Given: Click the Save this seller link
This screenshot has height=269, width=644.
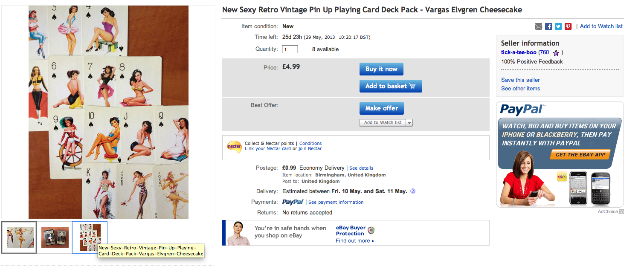Looking at the screenshot, I should pyautogui.click(x=520, y=80).
